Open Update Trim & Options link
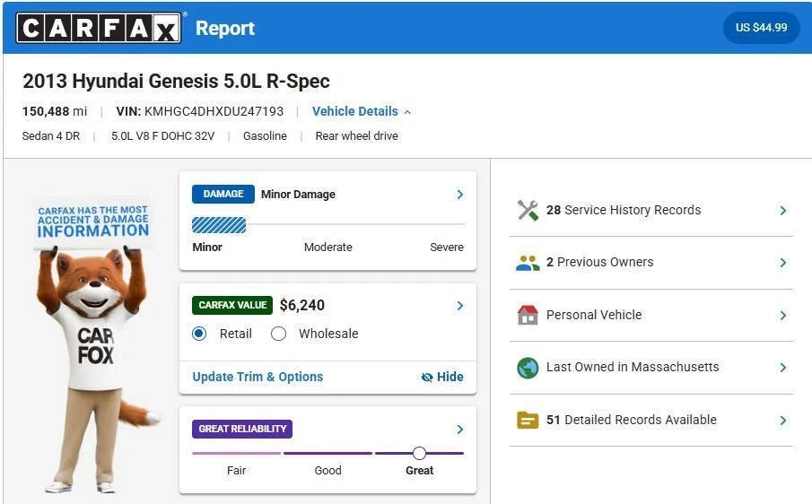 click(x=258, y=377)
